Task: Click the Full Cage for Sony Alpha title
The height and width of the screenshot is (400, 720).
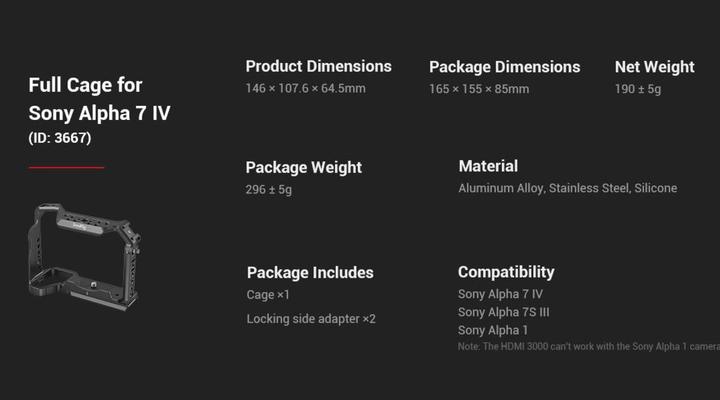Action: 99,99
